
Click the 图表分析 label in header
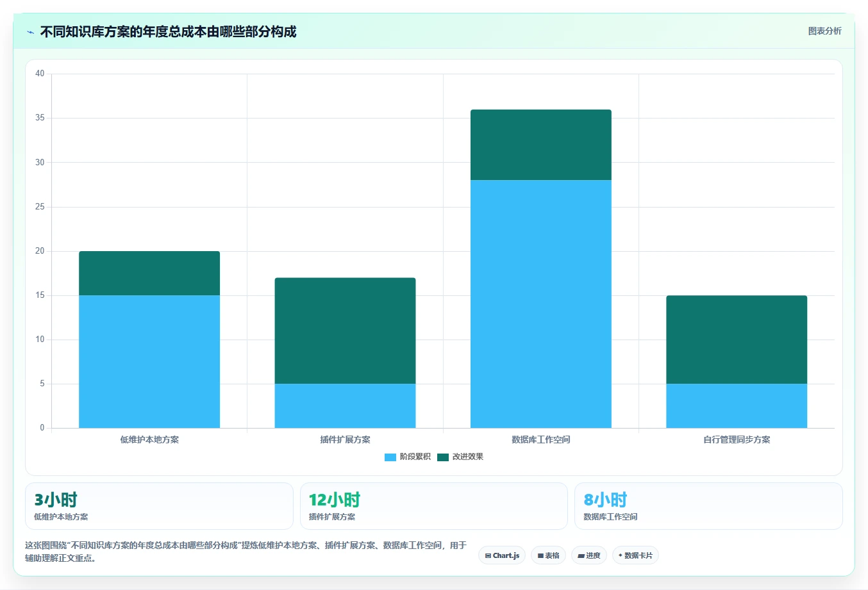tap(824, 31)
